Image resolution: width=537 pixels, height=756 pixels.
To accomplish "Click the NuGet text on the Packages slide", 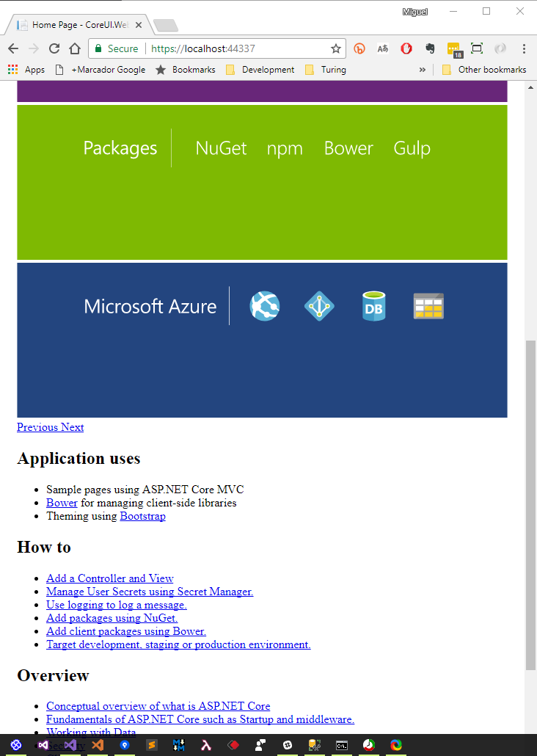I will pos(222,148).
